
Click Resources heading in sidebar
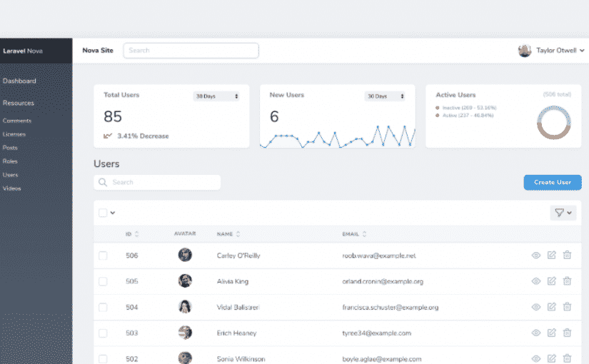click(x=19, y=103)
